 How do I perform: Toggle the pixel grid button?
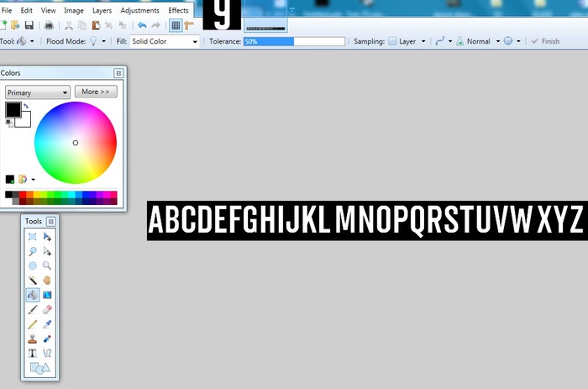(176, 25)
